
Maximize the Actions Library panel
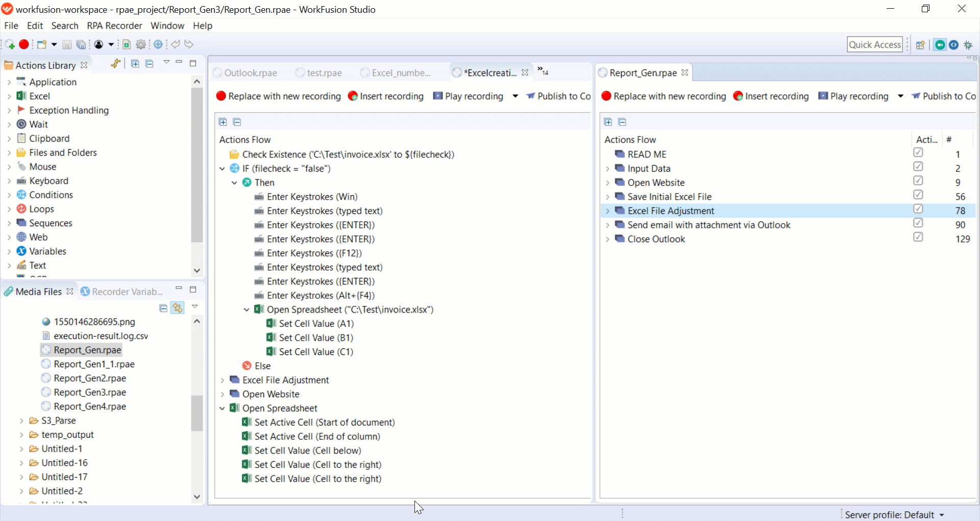[x=193, y=63]
